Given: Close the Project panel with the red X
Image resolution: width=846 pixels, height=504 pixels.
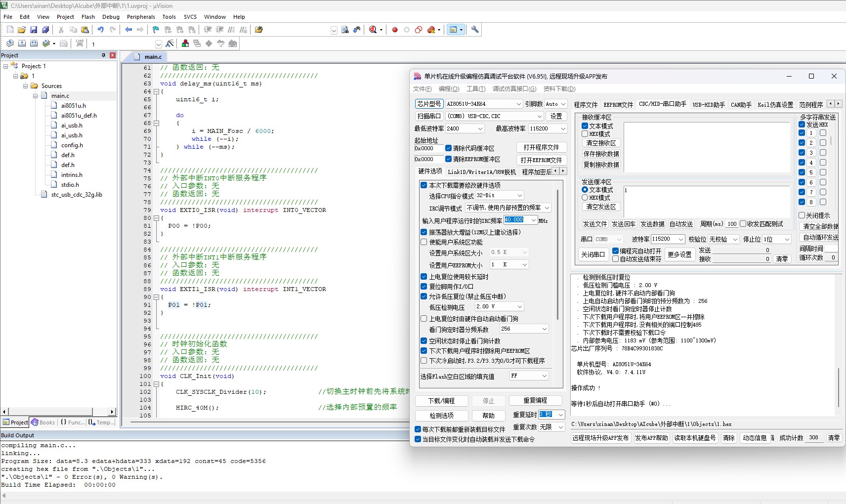Looking at the screenshot, I should point(113,55).
